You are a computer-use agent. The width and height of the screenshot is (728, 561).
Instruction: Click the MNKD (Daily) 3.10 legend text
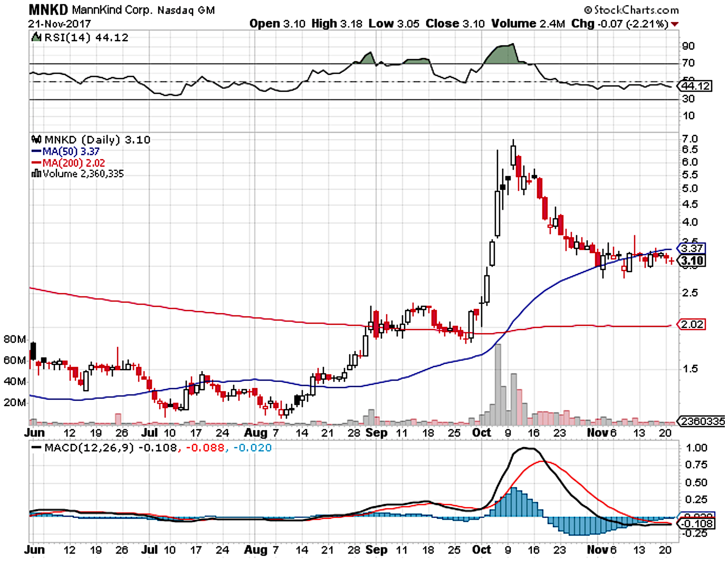tap(97, 140)
